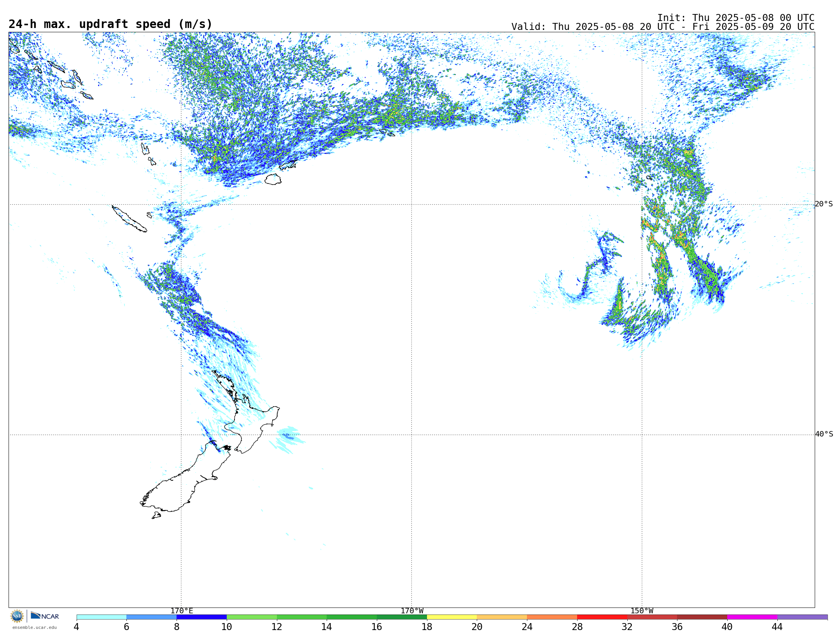
Task: Pick the purple above-44 m/s swatch
Action: pyautogui.click(x=803, y=617)
